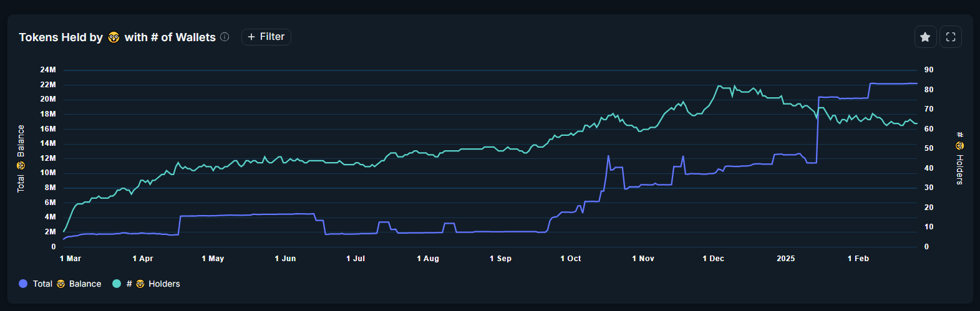Click the '1 Jul' x-axis label
Viewport: 980px width, 311px height.
[356, 259]
